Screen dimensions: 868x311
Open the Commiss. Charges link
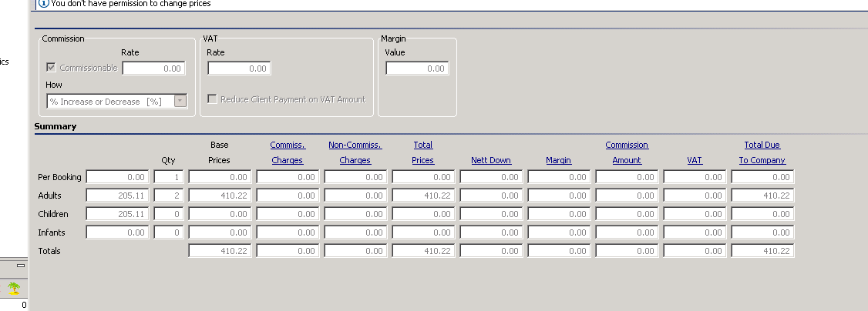point(288,152)
